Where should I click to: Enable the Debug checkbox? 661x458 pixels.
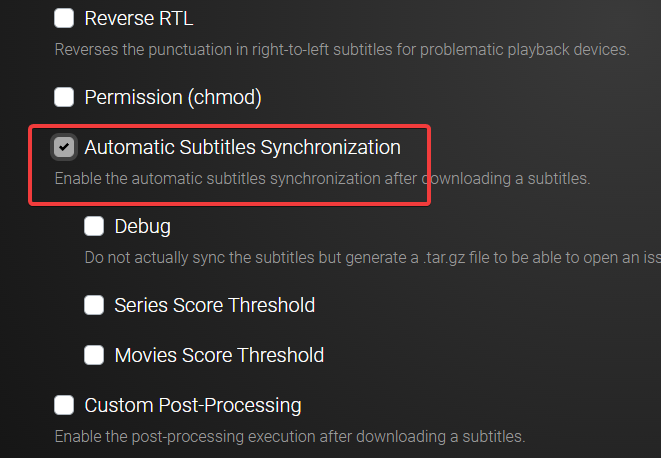94,226
